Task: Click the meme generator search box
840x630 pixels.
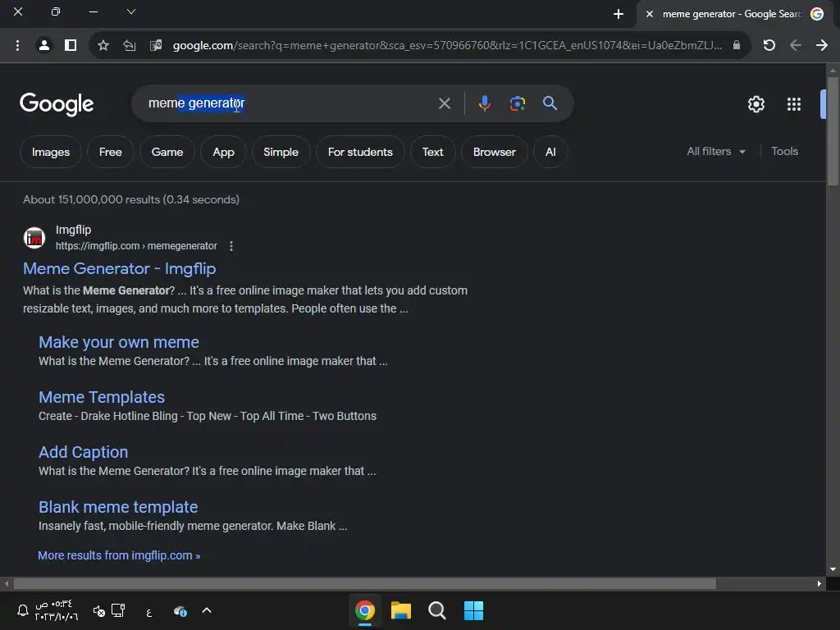Action: [x=290, y=103]
